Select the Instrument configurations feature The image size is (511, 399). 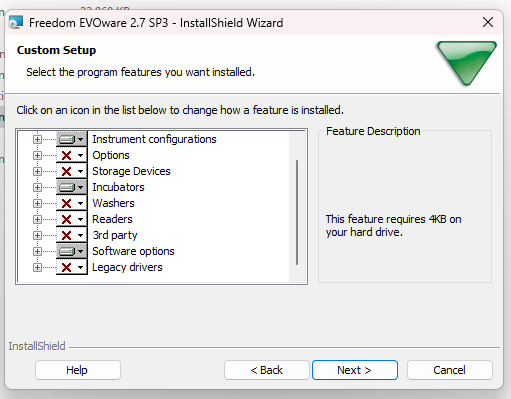[154, 139]
